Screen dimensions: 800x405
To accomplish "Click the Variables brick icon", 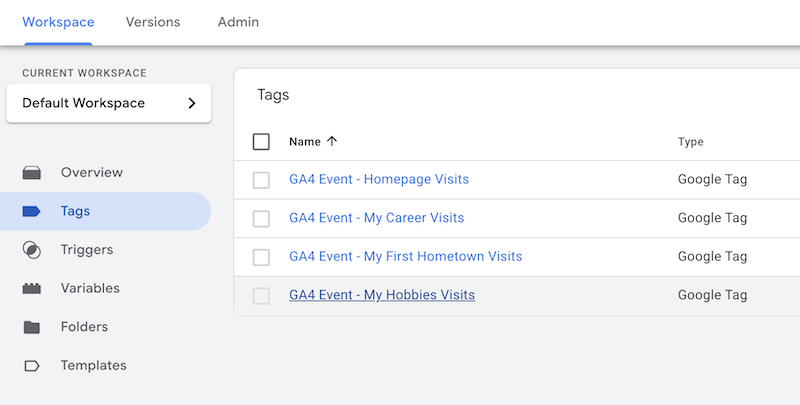I will (x=32, y=289).
